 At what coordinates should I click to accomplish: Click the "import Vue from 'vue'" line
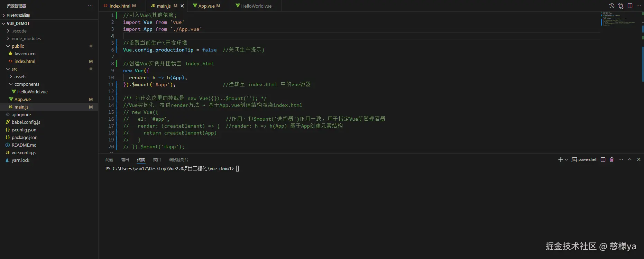point(154,22)
